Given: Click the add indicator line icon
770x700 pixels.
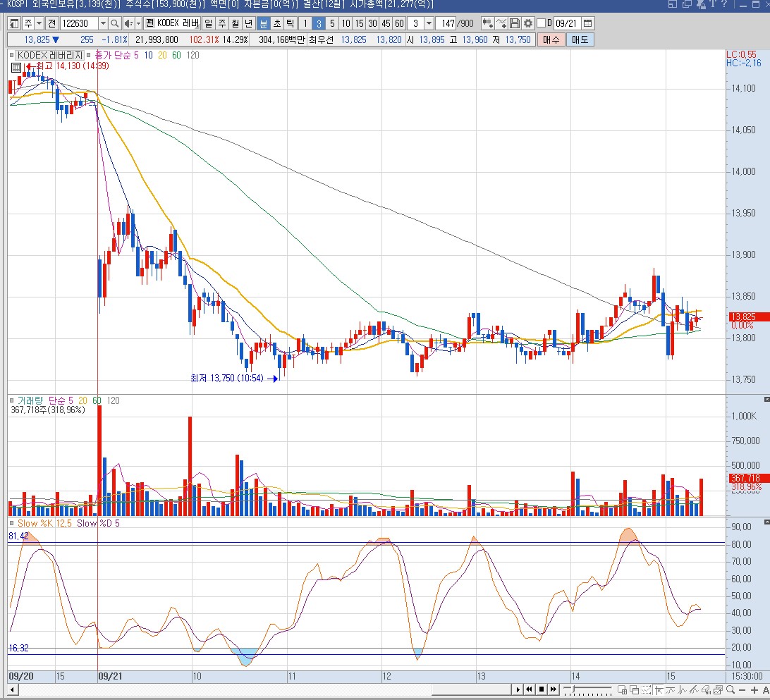Looking at the screenshot, I should (501, 23).
